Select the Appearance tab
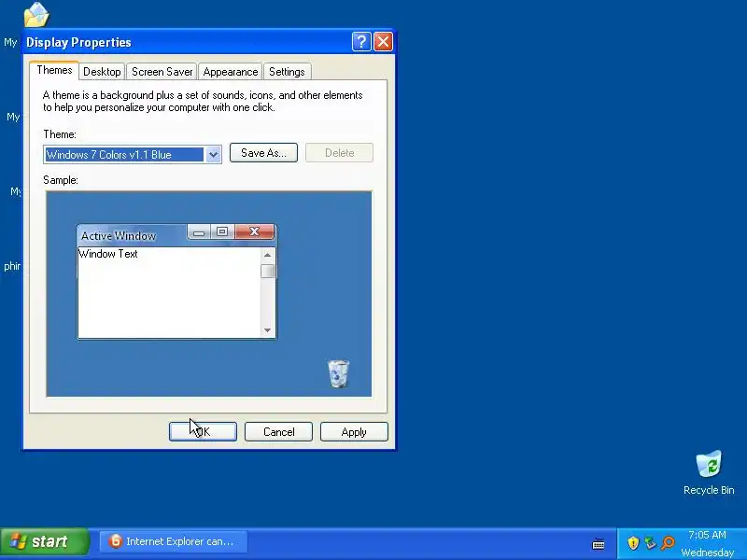 tap(230, 72)
